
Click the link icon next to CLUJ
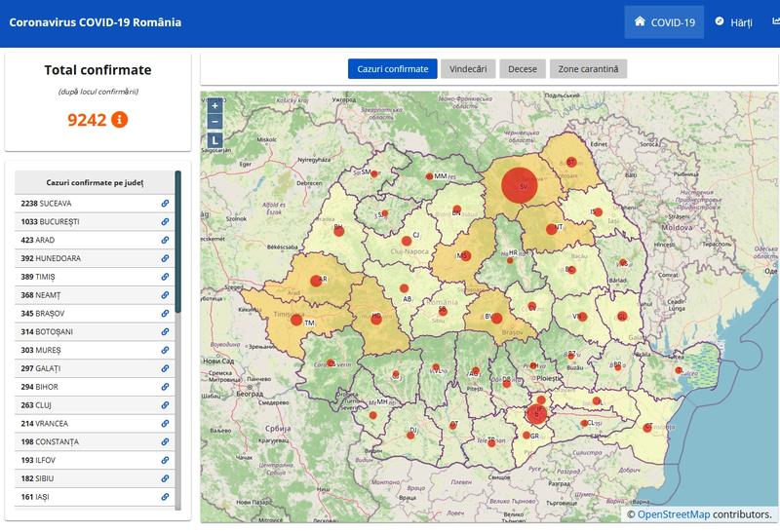pyautogui.click(x=166, y=404)
